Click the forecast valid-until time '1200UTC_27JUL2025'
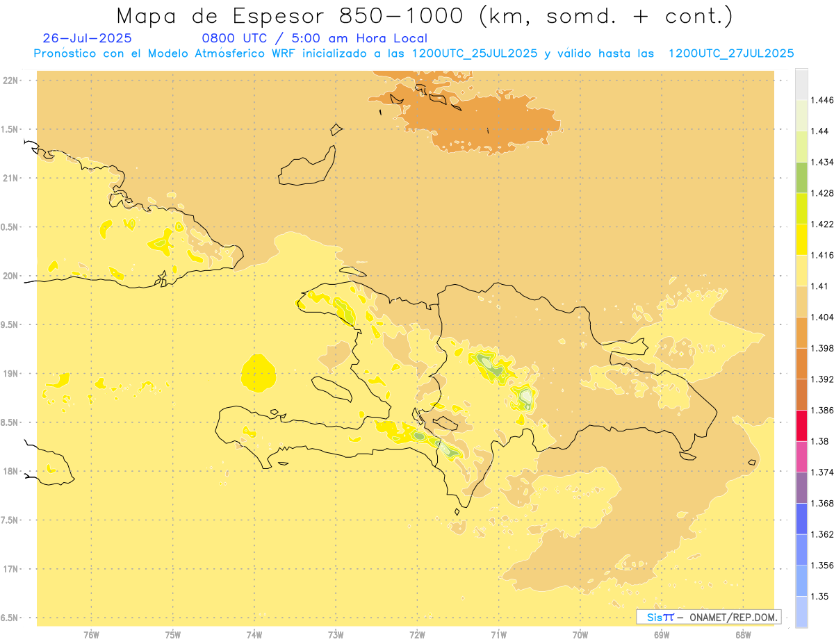Viewport: 834px width, 644px height. click(731, 53)
